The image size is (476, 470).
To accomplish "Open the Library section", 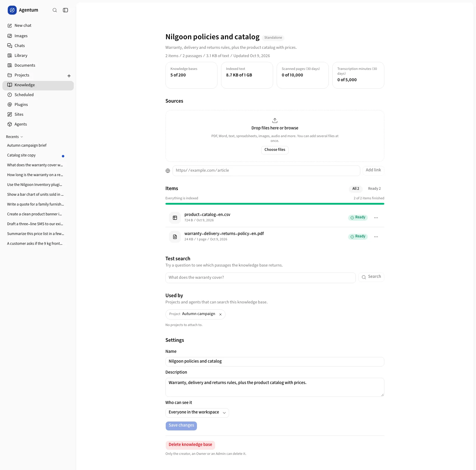I will click(38, 55).
